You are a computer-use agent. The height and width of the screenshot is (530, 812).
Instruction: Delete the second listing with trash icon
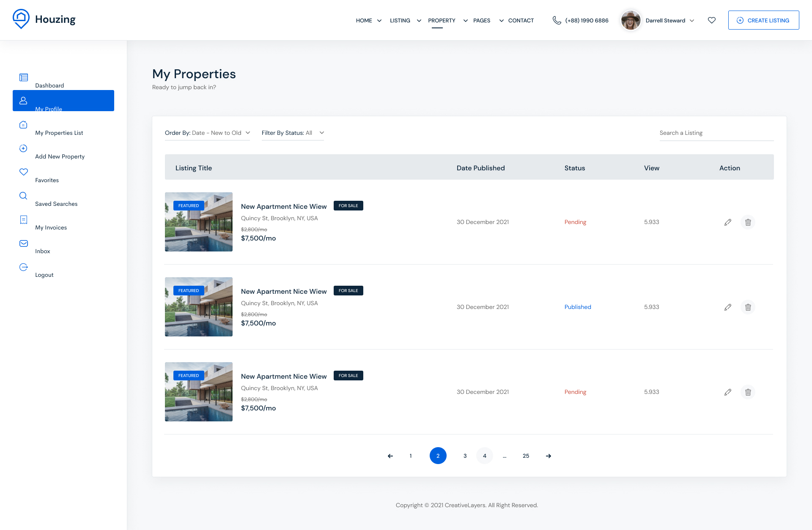pos(748,307)
